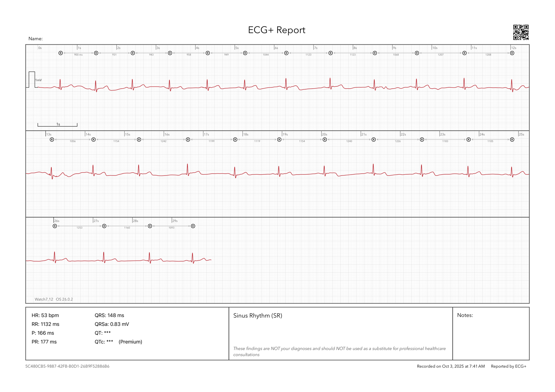Click the ECG+ Report title
Image resolution: width=555 pixels, height=392 pixels.
[x=277, y=30]
